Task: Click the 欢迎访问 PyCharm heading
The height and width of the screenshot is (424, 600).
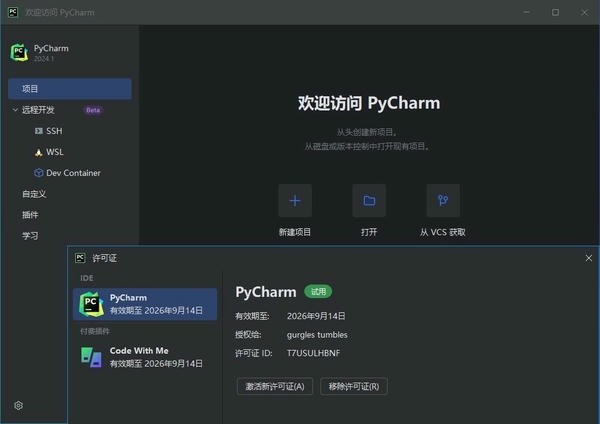Action: click(x=369, y=103)
